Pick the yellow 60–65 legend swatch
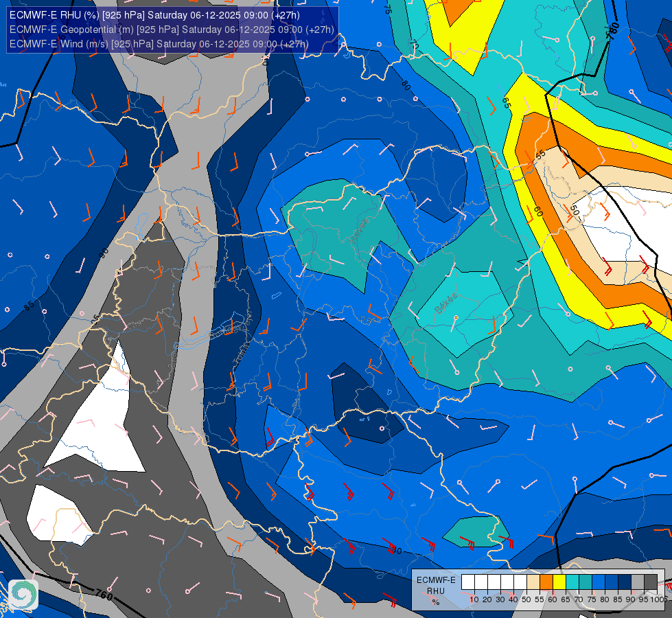This screenshot has height=618, width=672. click(559, 582)
